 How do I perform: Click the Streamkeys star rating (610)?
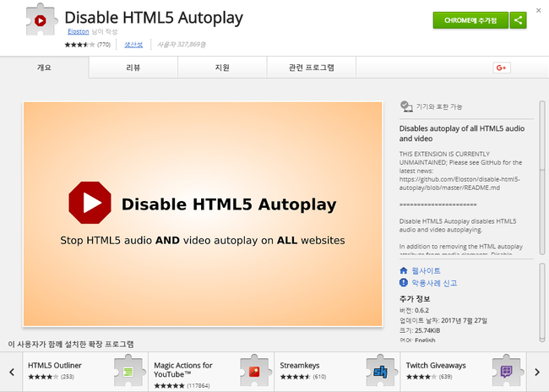point(303,377)
